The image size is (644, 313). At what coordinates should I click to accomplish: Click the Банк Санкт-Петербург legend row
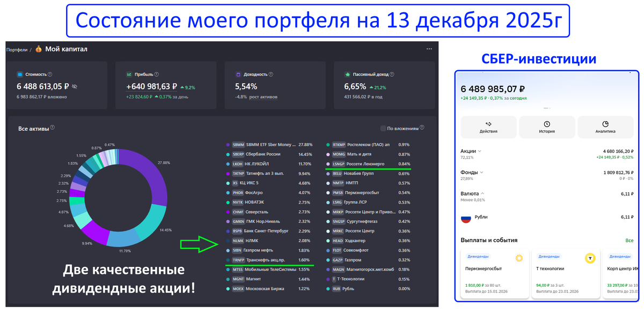[269, 231]
